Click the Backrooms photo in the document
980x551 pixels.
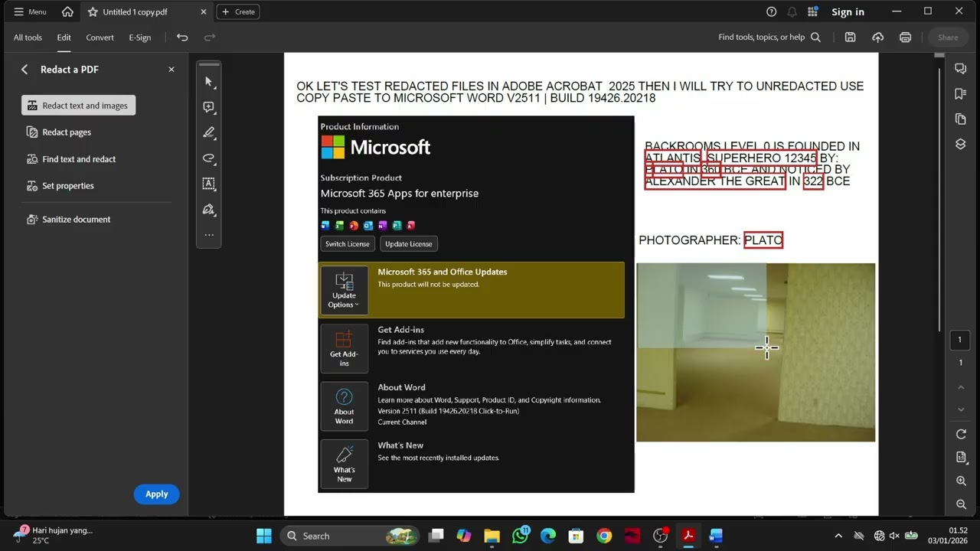[x=756, y=353]
